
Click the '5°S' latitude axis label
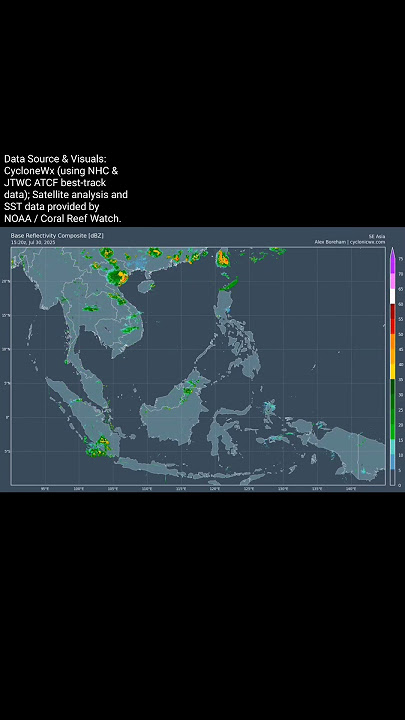pos(6,451)
